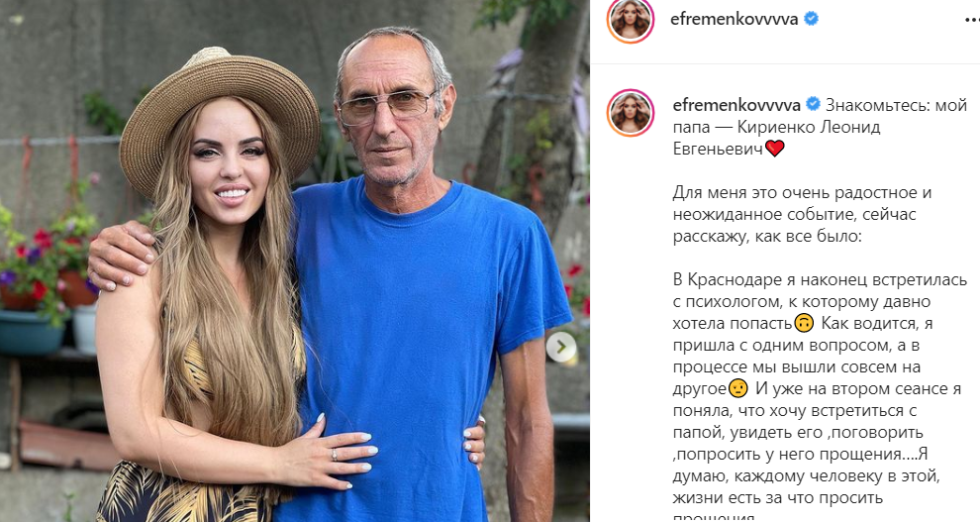The image size is (980, 522).
Task: Click the upside-down smiley emoji
Action: point(805,324)
